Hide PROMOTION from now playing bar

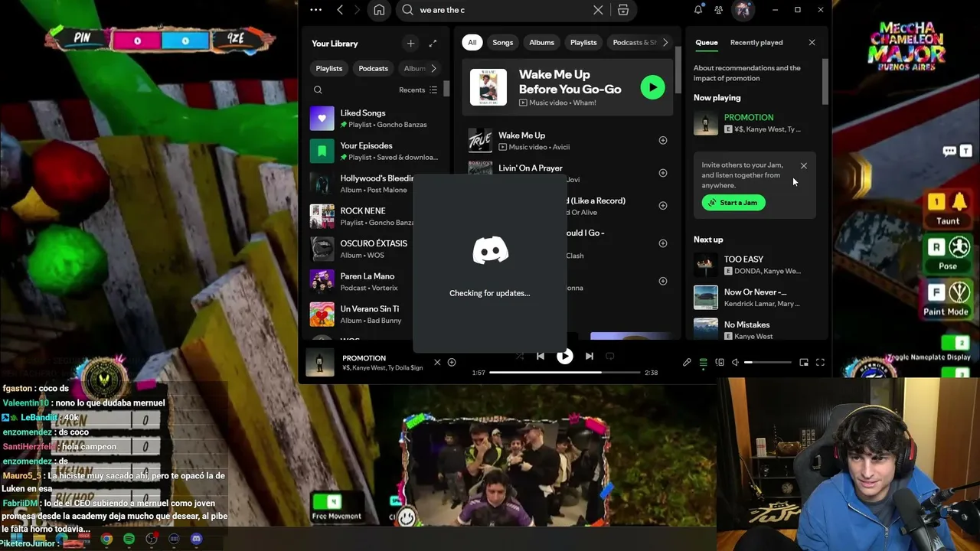click(437, 362)
